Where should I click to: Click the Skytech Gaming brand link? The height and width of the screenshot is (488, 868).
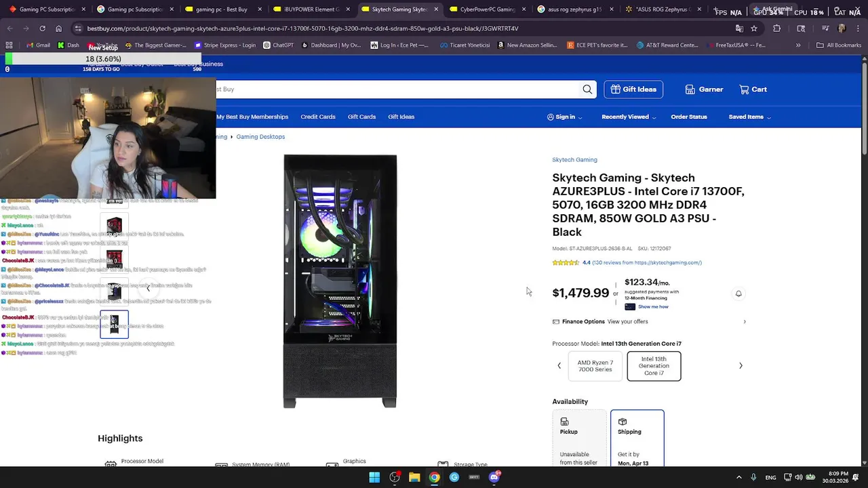click(x=574, y=160)
